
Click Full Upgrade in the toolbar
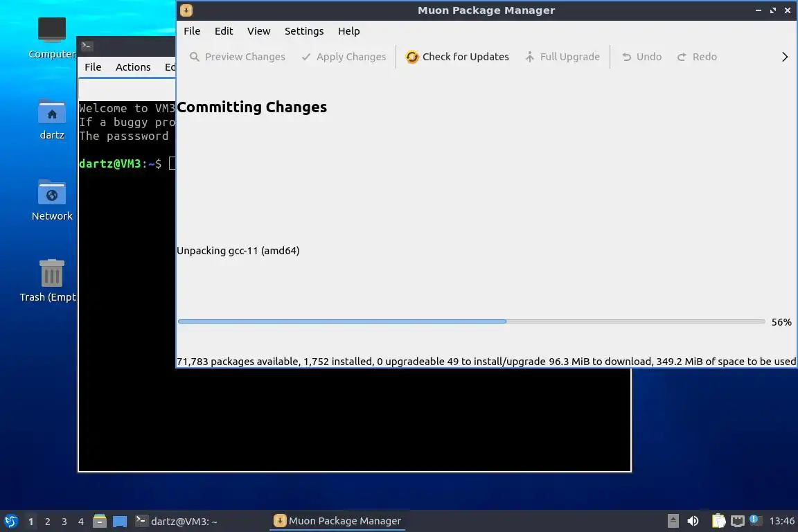[x=562, y=57]
